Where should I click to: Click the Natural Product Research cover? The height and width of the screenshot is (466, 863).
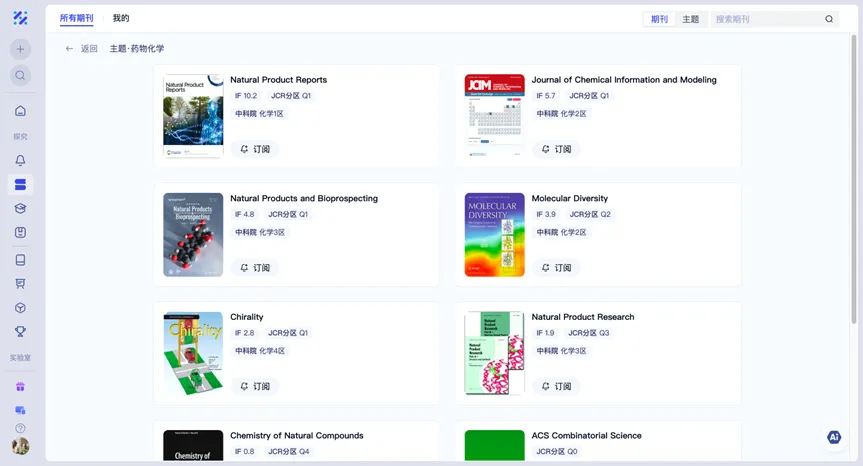(494, 354)
